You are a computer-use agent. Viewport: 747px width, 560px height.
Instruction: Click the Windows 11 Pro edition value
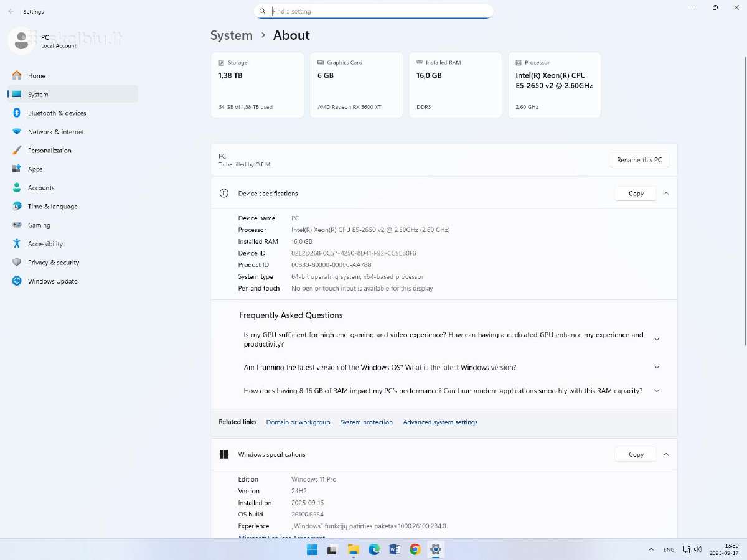(314, 479)
